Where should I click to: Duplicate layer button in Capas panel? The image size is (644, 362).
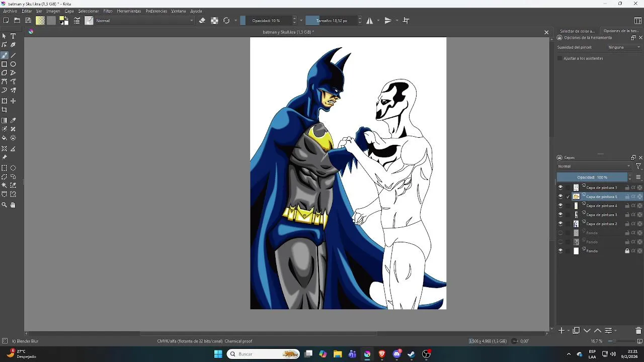tap(576, 331)
